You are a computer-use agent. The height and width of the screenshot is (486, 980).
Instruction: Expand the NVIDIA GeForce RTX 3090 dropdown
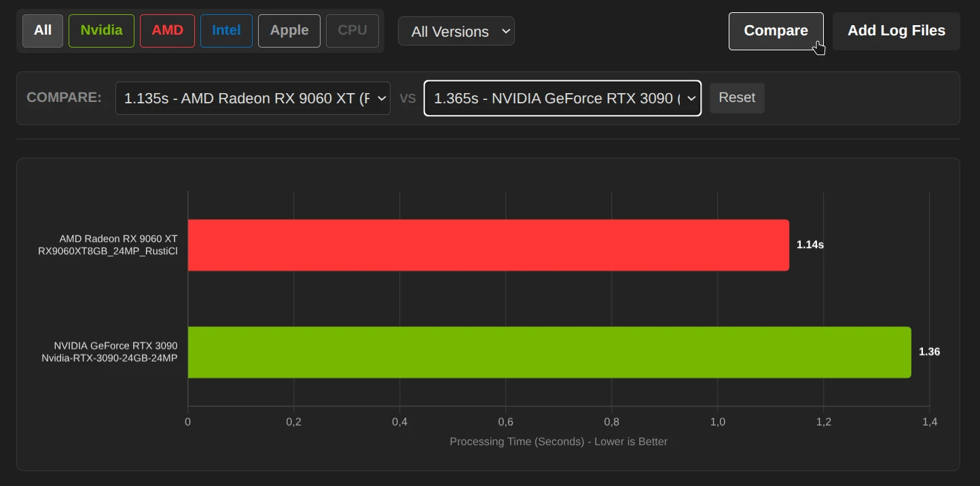[562, 99]
